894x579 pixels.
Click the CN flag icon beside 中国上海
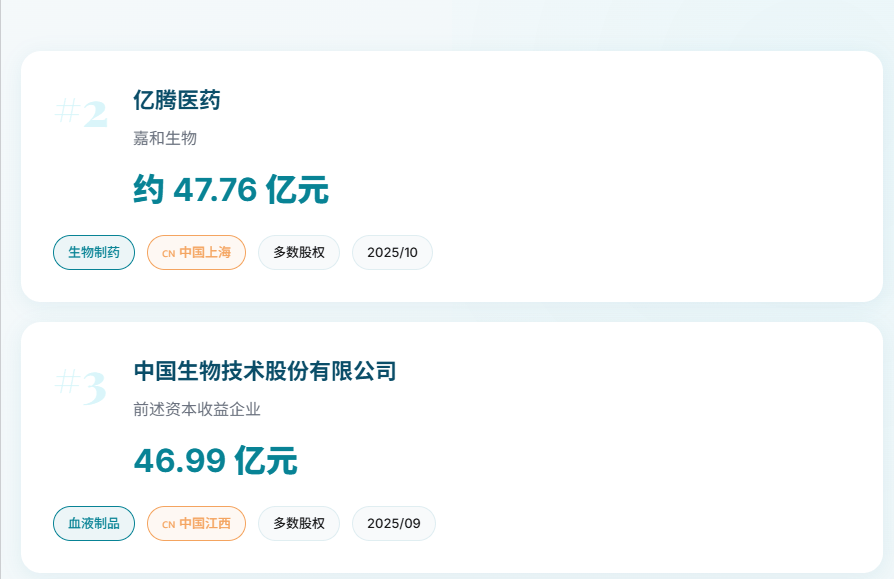168,253
